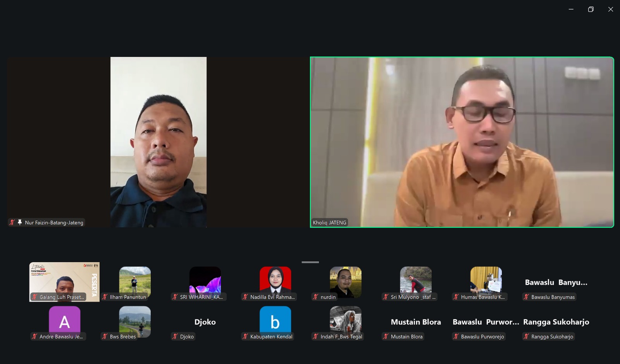Click the Bawaslu Purworejo name tile
Screen dimensions: 620x364
tap(486, 322)
